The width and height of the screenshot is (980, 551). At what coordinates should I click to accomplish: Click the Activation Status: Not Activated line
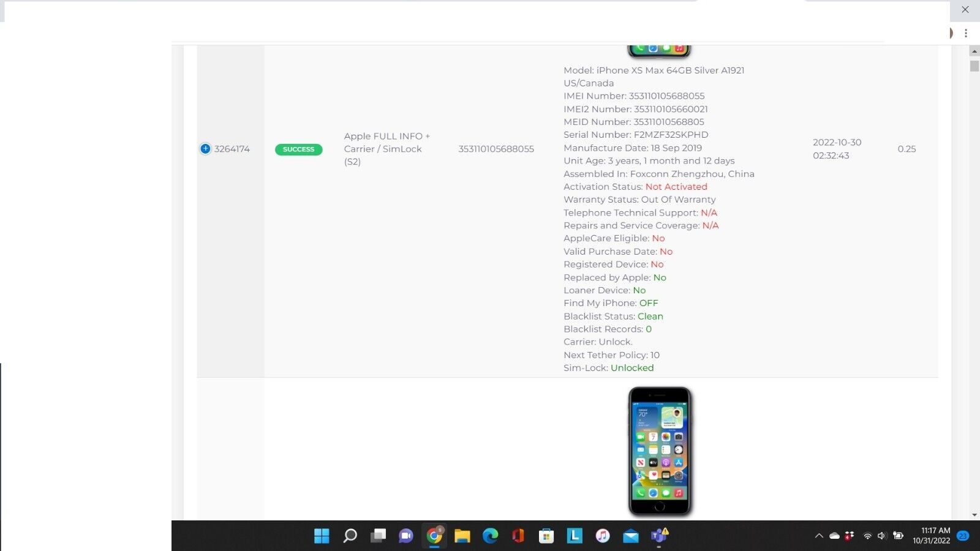tap(636, 187)
